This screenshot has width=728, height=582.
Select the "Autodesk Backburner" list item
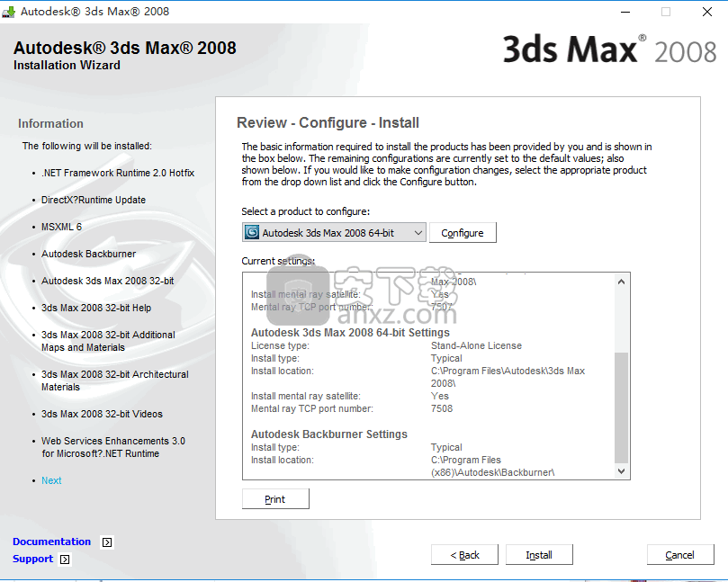click(88, 254)
